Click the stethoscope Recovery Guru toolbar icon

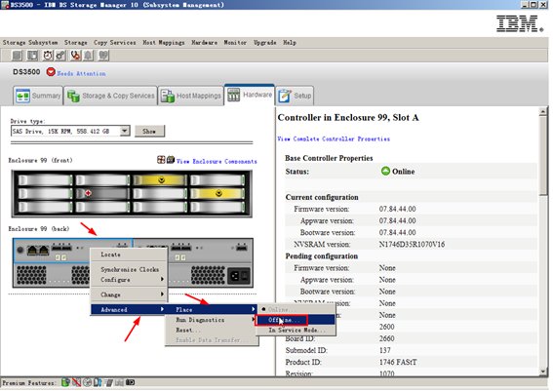point(75,56)
